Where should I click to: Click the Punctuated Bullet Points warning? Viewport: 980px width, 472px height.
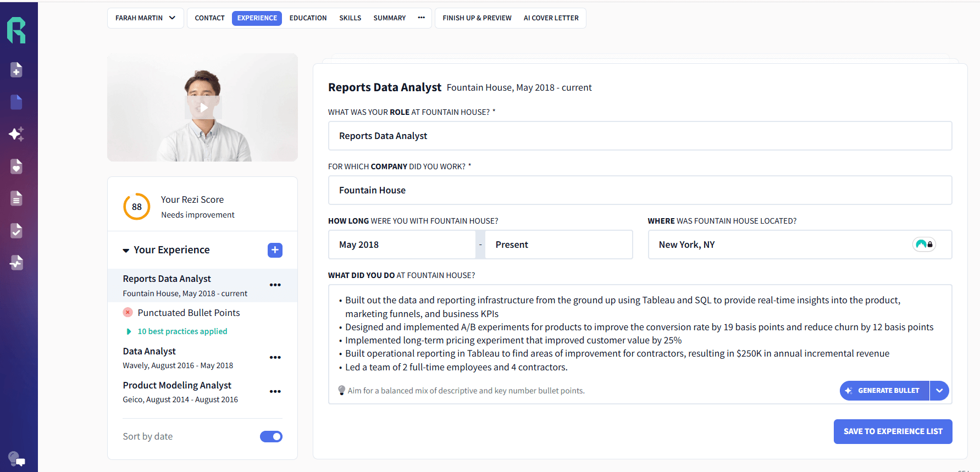tap(189, 313)
